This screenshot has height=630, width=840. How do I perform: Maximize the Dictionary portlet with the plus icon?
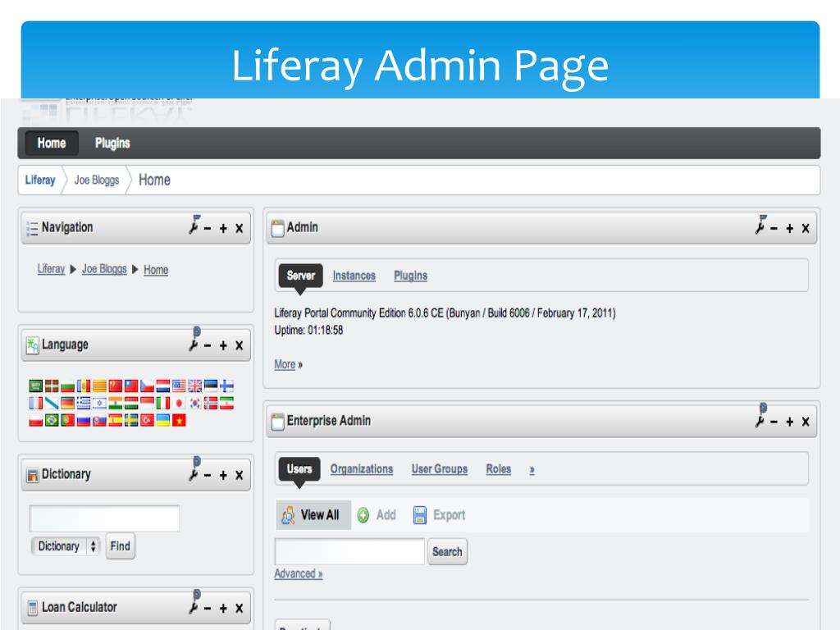(x=223, y=475)
